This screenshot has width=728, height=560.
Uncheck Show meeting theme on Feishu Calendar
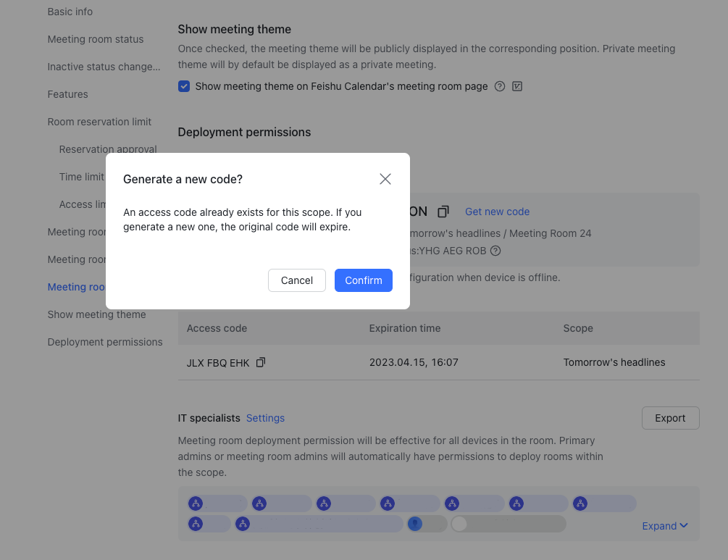coord(184,86)
